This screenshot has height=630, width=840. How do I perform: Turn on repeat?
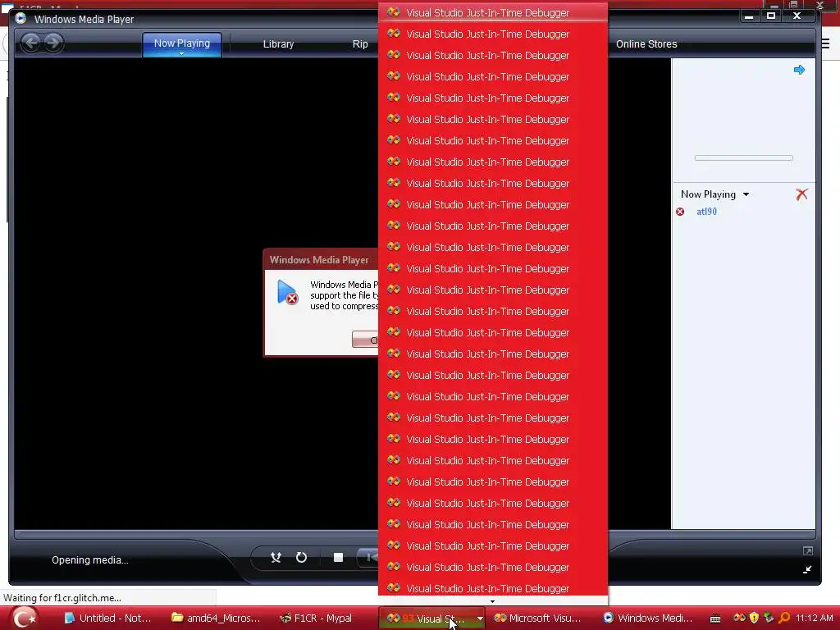301,558
